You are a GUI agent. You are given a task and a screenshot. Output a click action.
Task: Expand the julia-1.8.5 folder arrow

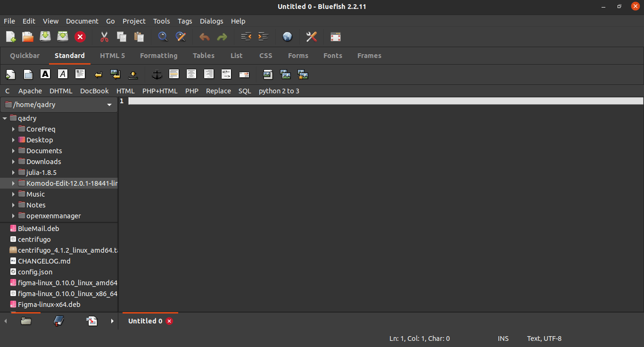coord(13,173)
